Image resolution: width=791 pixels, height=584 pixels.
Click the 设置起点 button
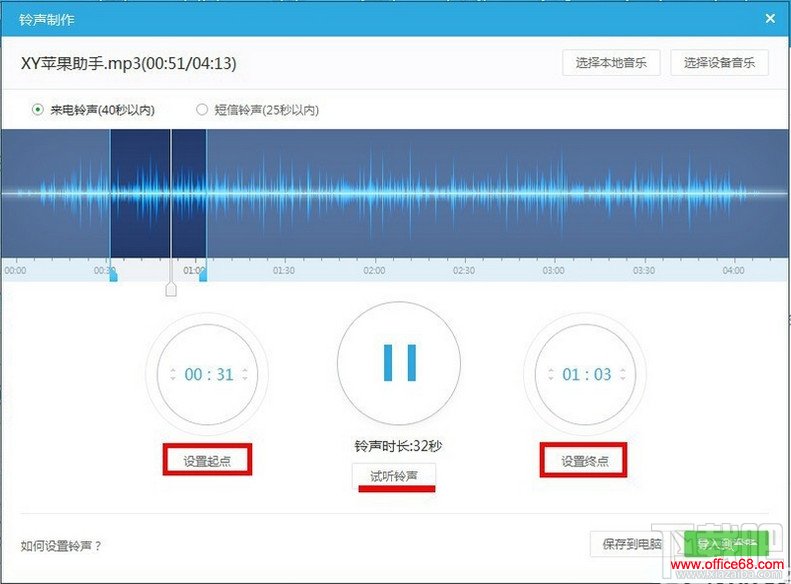207,460
